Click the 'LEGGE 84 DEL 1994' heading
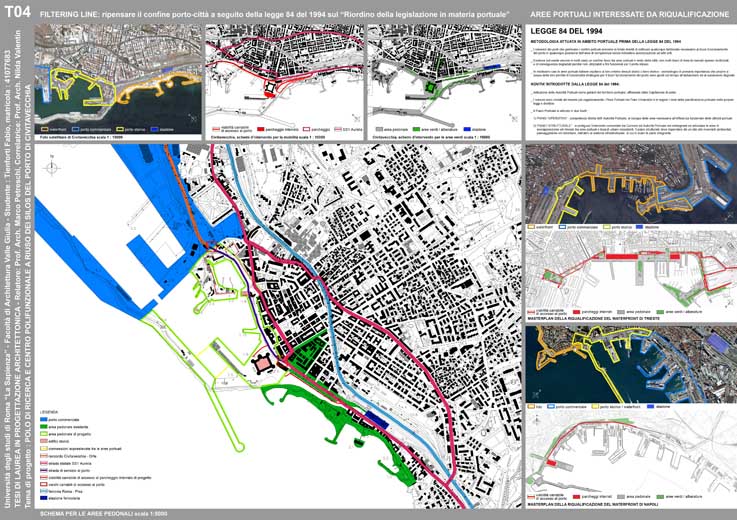This screenshot has height=520, width=737. coord(566,32)
